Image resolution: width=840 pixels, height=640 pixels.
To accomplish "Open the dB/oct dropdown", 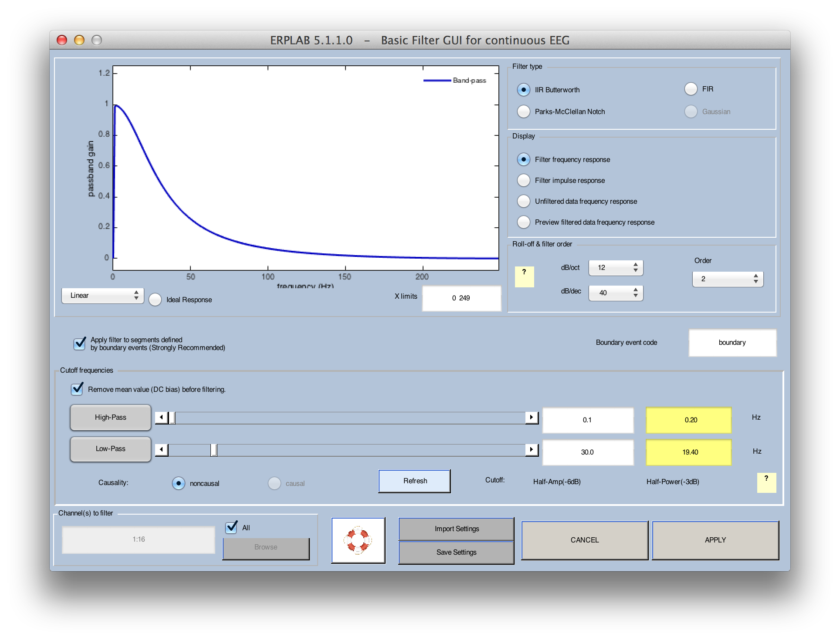I will tap(616, 268).
